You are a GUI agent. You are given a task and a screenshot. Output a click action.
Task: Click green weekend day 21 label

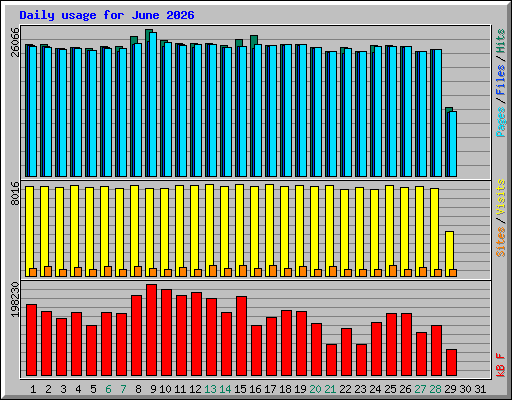(330, 389)
